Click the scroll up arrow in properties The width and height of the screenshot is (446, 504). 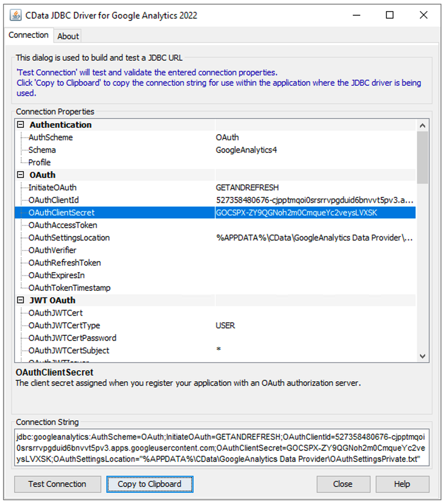click(423, 125)
